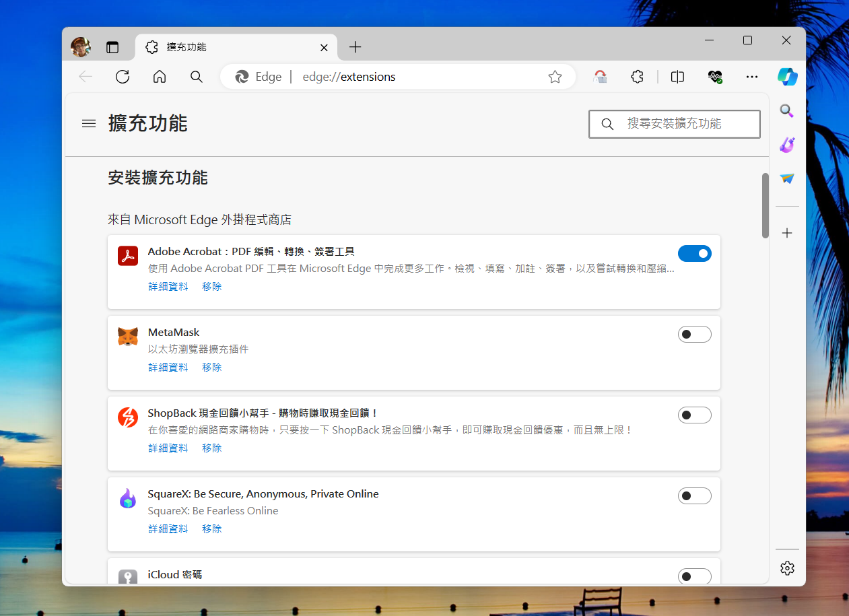Image resolution: width=849 pixels, height=616 pixels.
Task: Open vertical tabs tab actions menu
Action: (112, 47)
